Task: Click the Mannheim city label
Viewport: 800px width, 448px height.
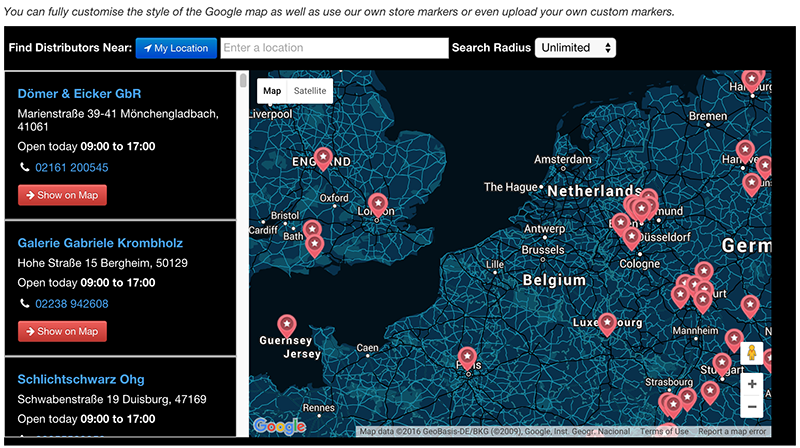Action: tap(695, 331)
